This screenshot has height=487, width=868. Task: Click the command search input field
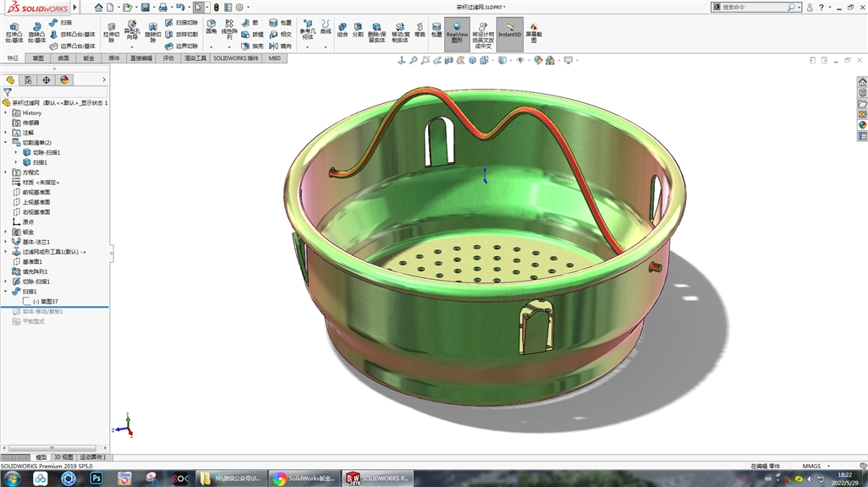pyautogui.click(x=754, y=8)
